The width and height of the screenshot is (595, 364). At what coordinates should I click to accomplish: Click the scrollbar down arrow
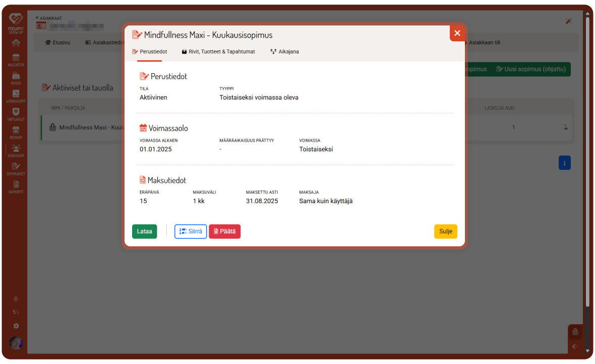[x=587, y=350]
